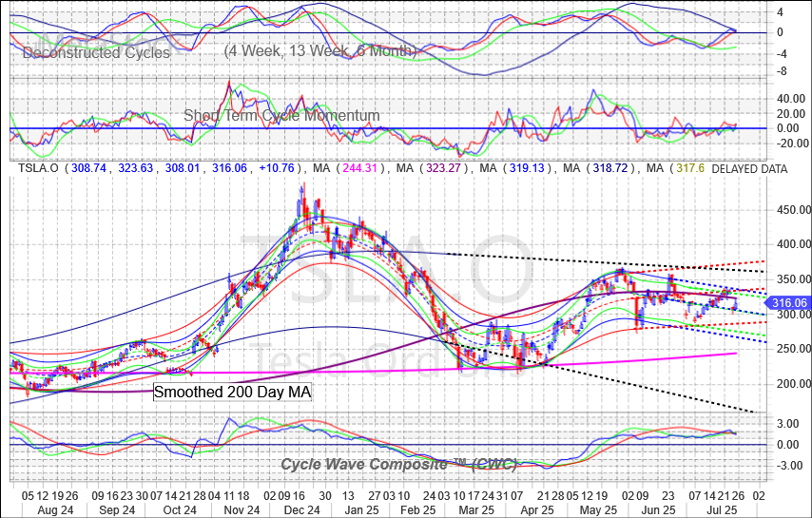Click the 450.00 price axis label
The height and width of the screenshot is (518, 812).
[x=793, y=210]
